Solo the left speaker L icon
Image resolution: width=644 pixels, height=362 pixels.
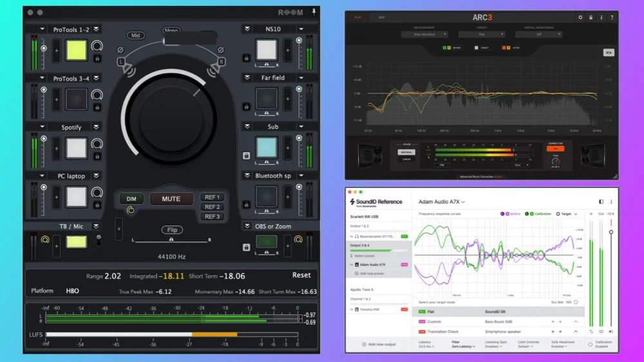click(121, 62)
